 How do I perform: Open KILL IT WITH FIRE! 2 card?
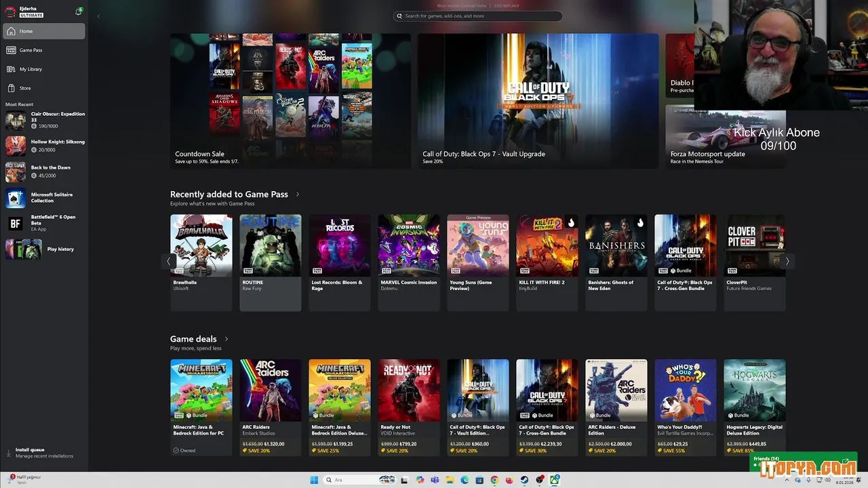coord(547,262)
